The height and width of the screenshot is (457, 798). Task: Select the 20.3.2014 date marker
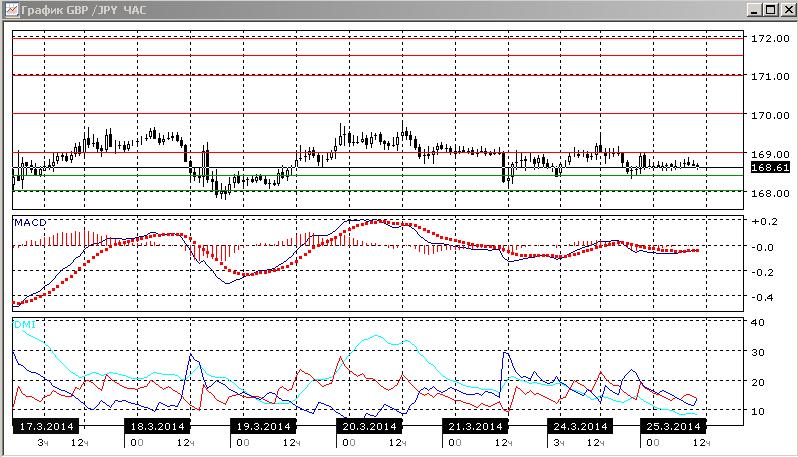point(369,426)
